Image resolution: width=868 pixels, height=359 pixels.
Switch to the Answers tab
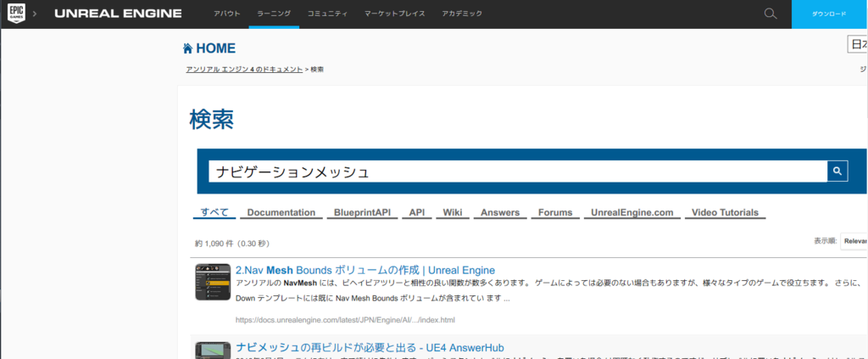click(x=500, y=213)
